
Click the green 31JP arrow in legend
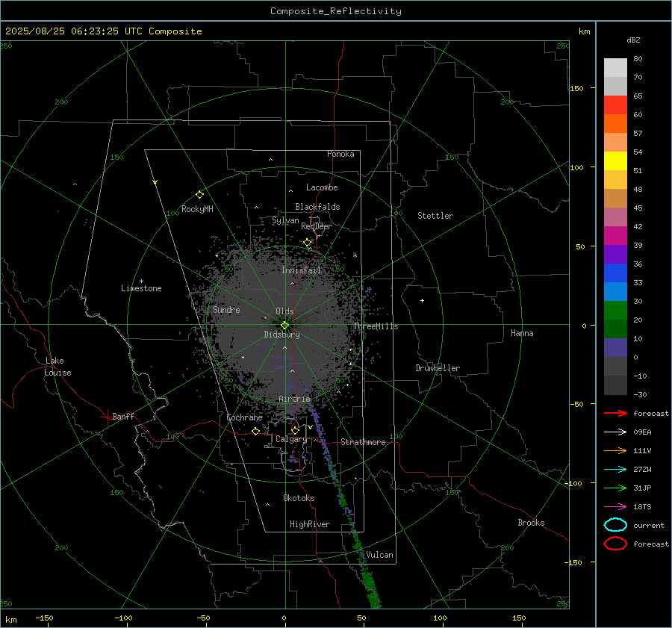click(x=615, y=488)
